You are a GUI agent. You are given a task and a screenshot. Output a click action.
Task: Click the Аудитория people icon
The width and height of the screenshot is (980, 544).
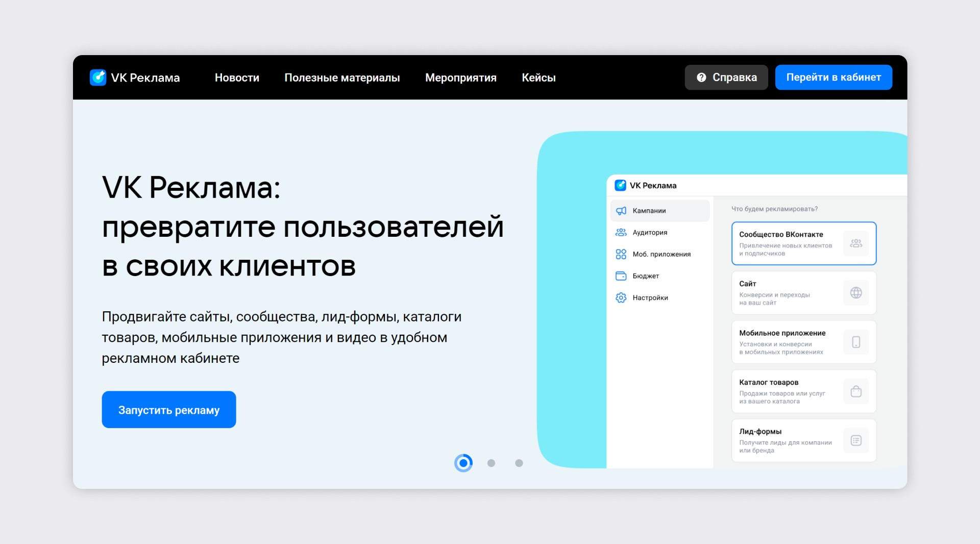pyautogui.click(x=621, y=232)
